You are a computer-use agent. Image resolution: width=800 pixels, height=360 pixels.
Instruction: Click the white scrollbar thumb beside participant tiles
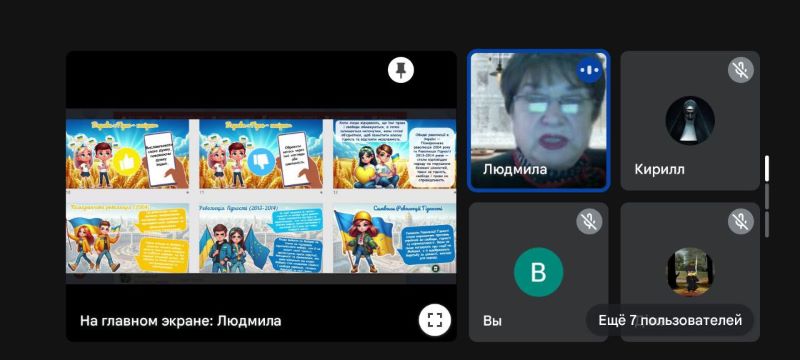[x=766, y=169]
